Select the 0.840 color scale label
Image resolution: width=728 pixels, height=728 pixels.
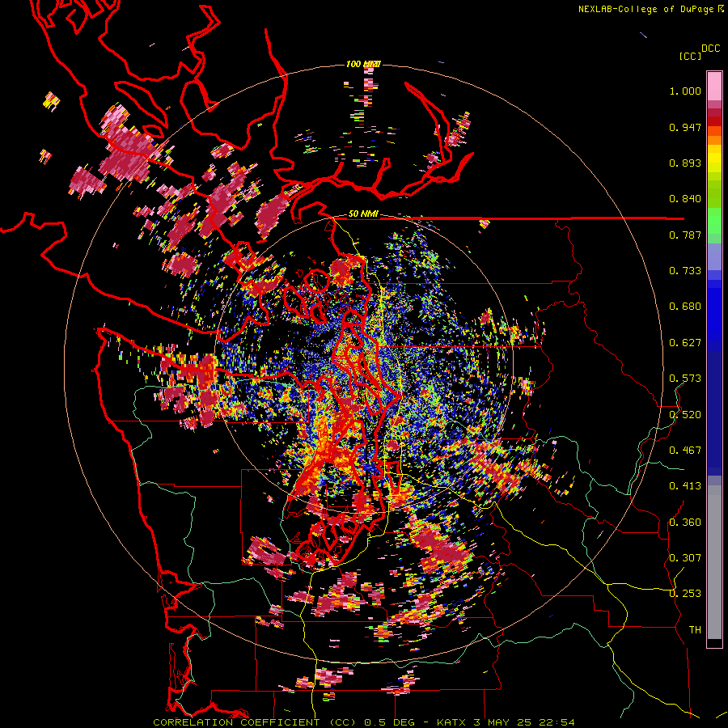coord(685,199)
